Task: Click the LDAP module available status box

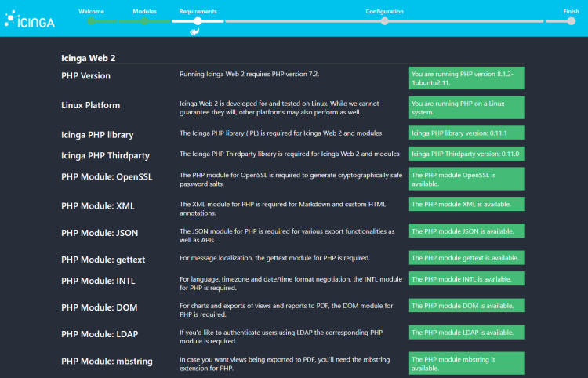Action: point(466,333)
